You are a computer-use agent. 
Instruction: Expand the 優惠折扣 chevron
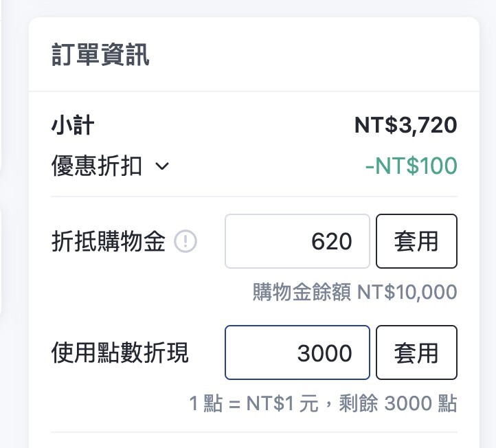pyautogui.click(x=162, y=166)
